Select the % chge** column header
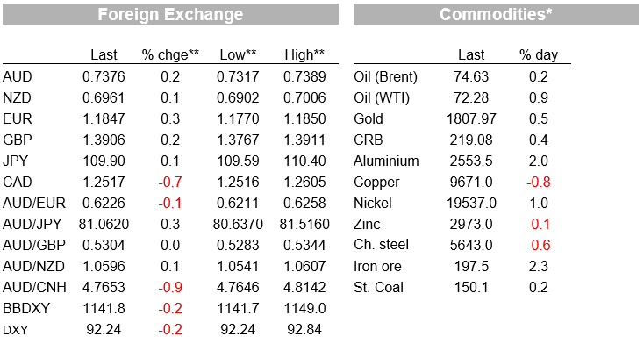 (170, 54)
